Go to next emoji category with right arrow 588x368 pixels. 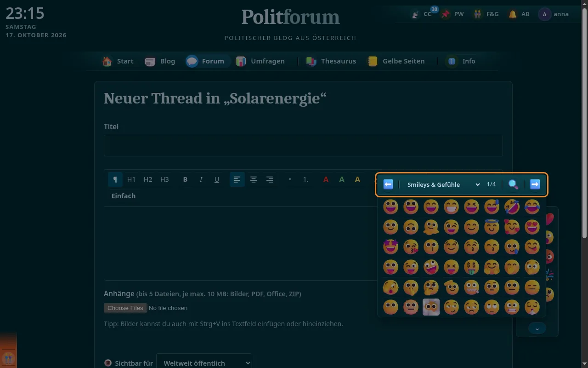tap(535, 184)
